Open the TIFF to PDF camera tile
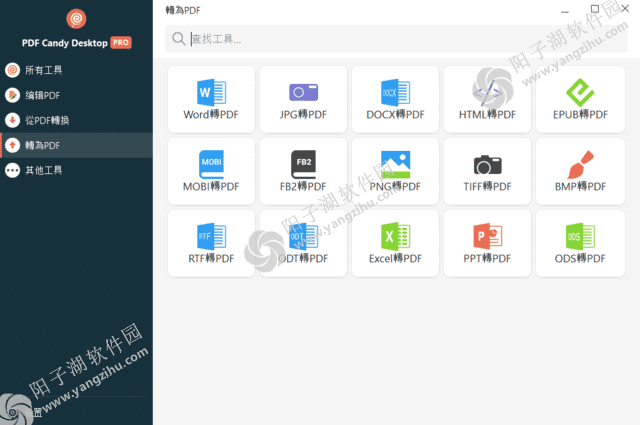 tap(487, 171)
